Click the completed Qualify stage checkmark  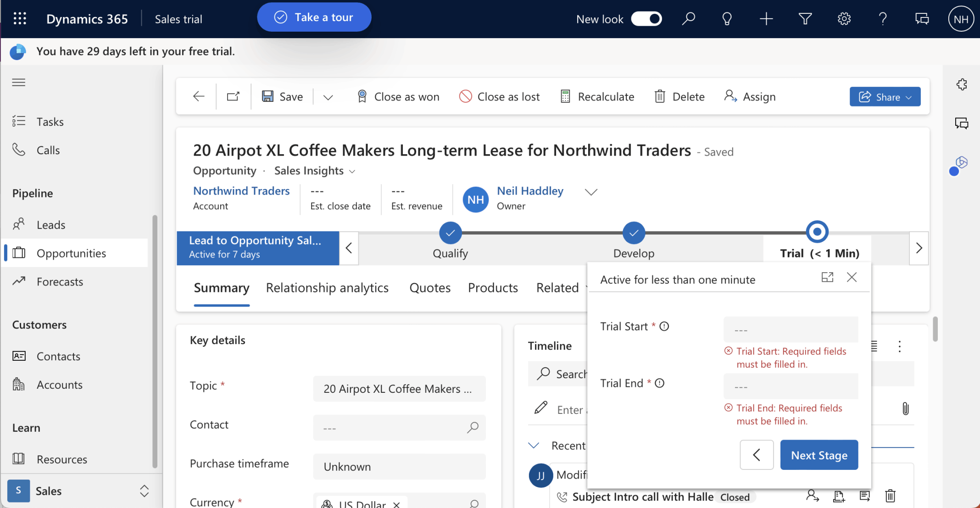tap(450, 233)
